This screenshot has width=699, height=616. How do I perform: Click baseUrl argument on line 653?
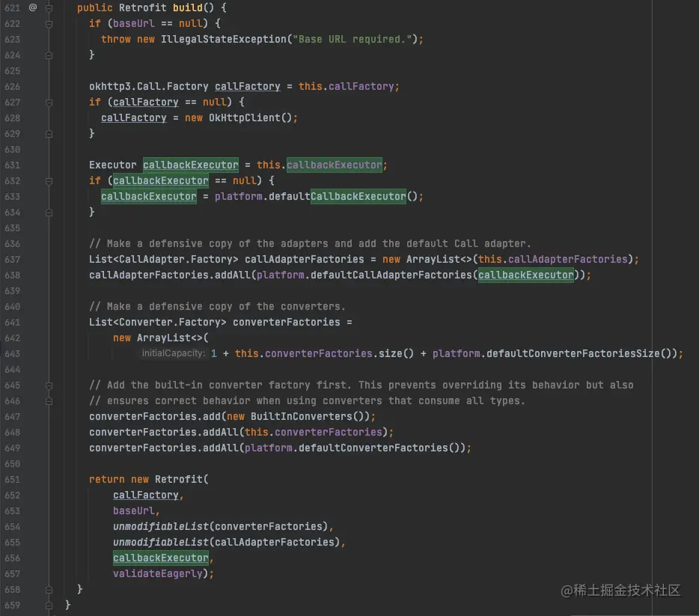pos(134,510)
